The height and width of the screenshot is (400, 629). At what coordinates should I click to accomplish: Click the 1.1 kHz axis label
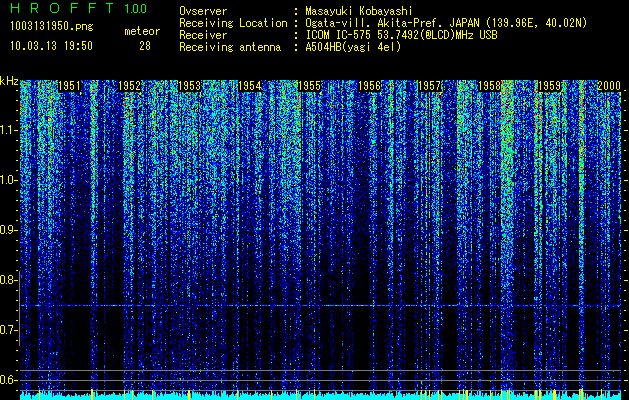(8, 130)
